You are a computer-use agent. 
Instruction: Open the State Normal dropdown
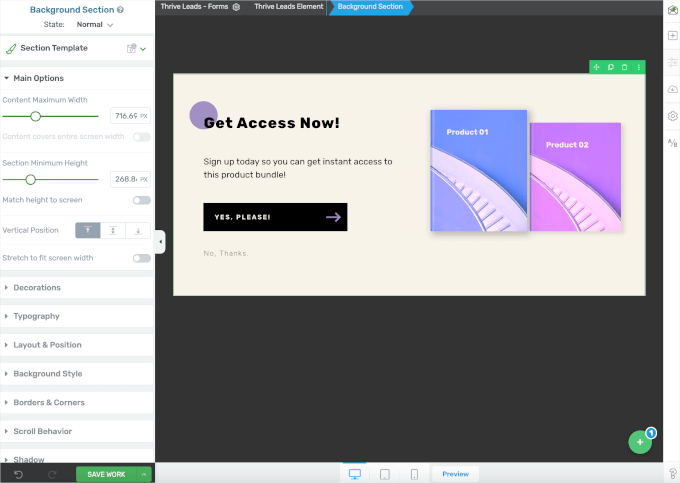[95, 25]
